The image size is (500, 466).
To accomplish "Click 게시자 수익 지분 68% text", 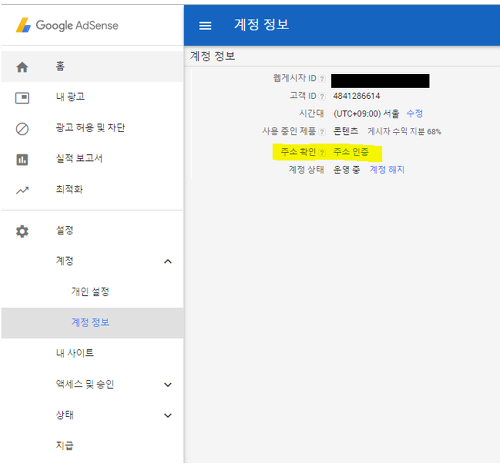I will coord(404,132).
